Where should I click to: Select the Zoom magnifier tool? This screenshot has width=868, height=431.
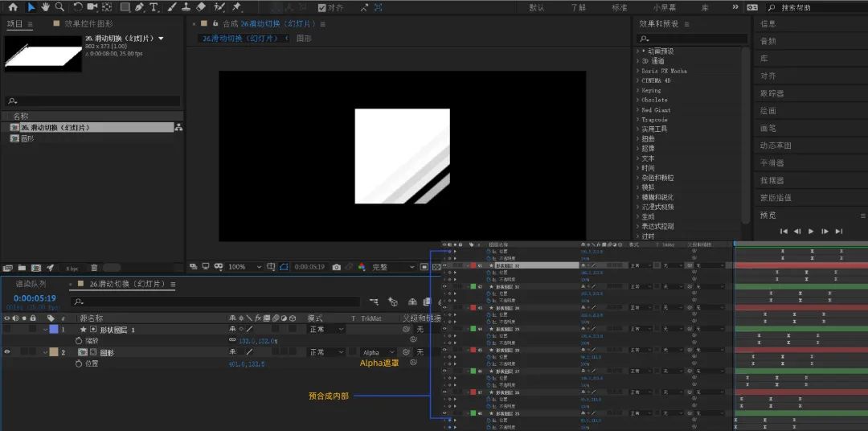pyautogui.click(x=59, y=7)
